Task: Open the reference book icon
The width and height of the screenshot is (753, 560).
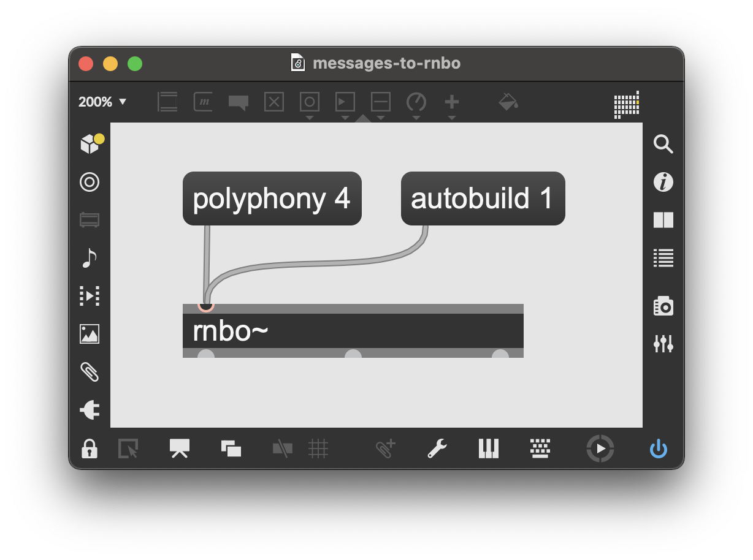Action: (x=663, y=220)
